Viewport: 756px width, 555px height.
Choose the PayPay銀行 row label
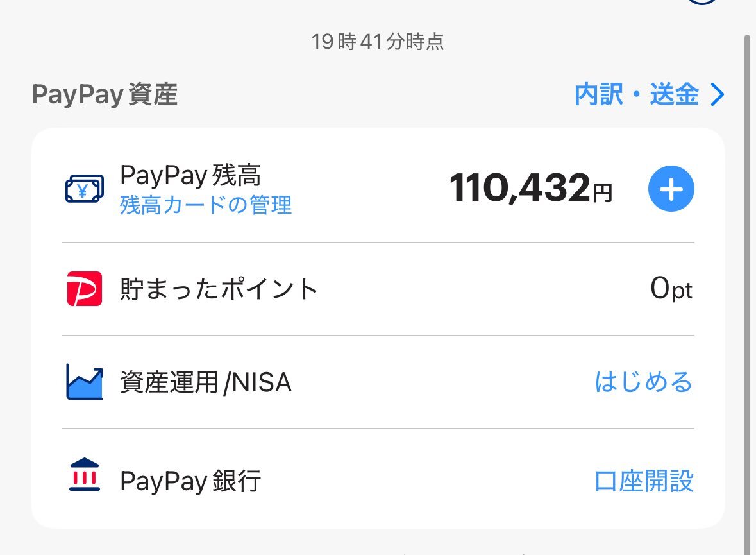[190, 481]
